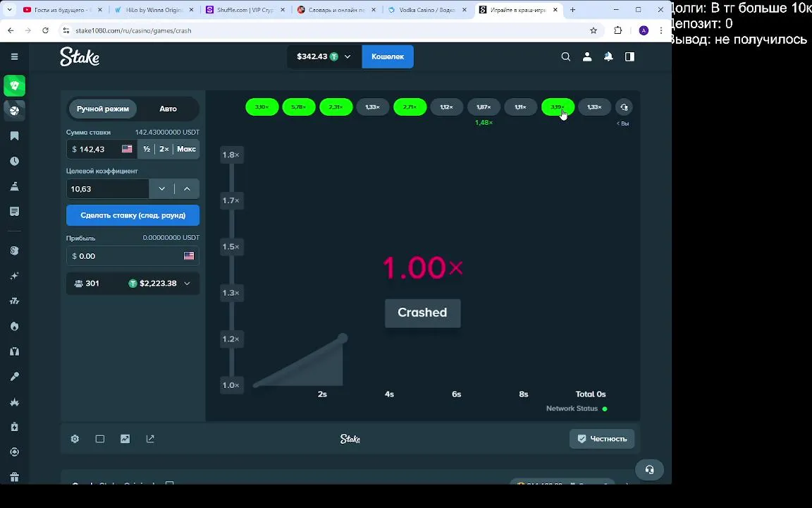The image size is (812, 508).
Task: Double the bet with the 2× button
Action: [164, 149]
